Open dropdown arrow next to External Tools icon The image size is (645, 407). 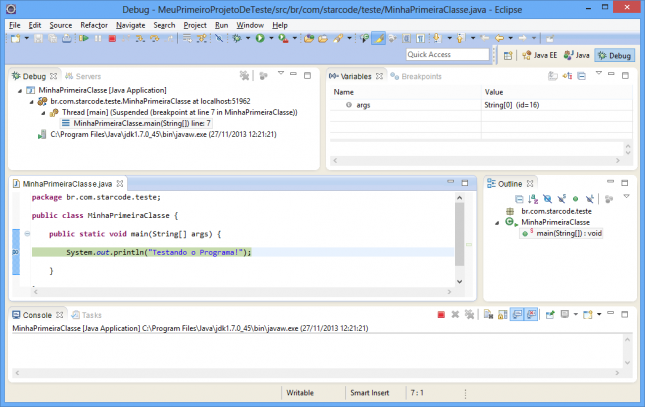(295, 38)
